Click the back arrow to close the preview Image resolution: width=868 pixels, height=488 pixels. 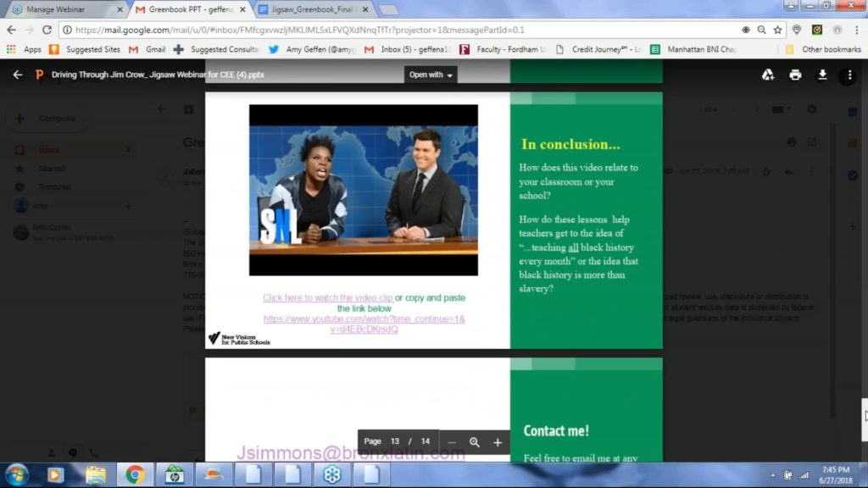tap(18, 75)
